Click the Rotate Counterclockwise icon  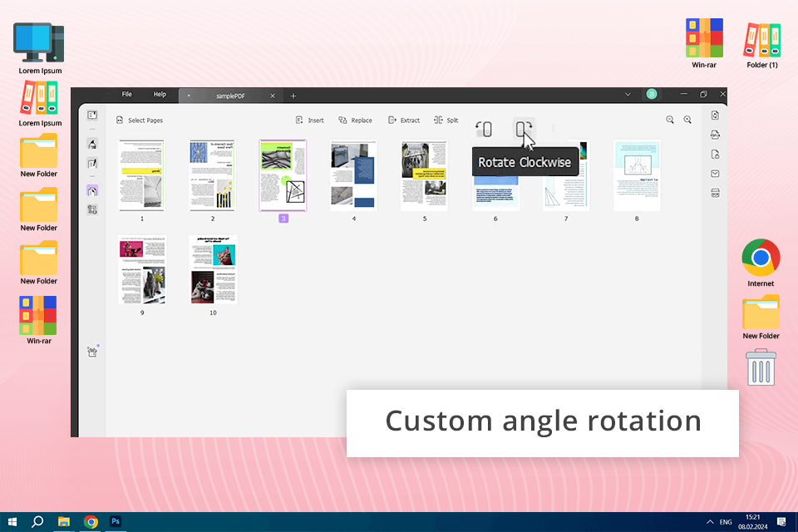484,129
